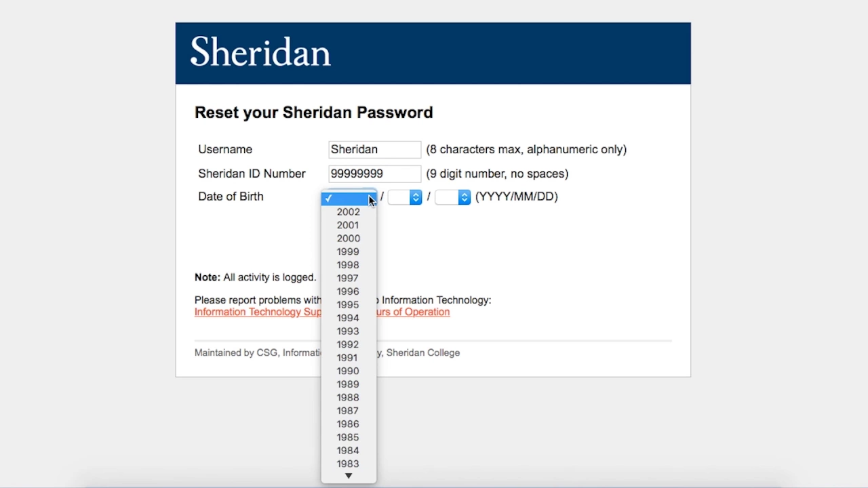The height and width of the screenshot is (488, 868).
Task: Choose year 1983 option
Action: pos(349,464)
